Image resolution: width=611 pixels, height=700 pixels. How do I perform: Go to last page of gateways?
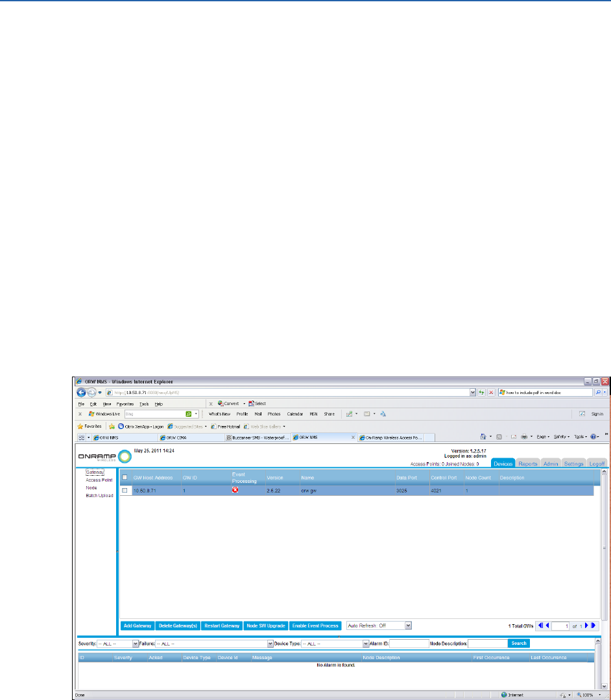tap(593, 625)
